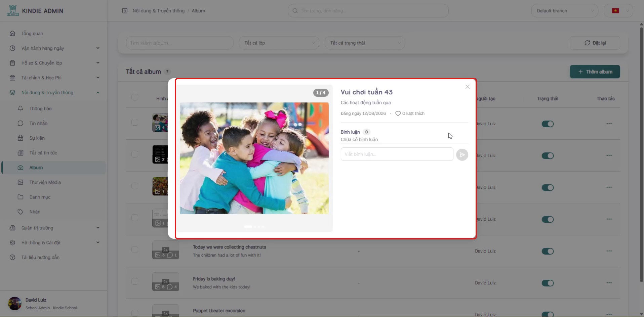
Task: Send comment with the paper plane button
Action: [x=462, y=154]
